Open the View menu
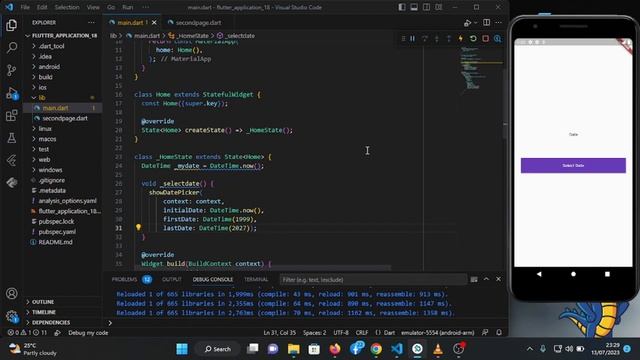The height and width of the screenshot is (360, 640). pos(93,7)
